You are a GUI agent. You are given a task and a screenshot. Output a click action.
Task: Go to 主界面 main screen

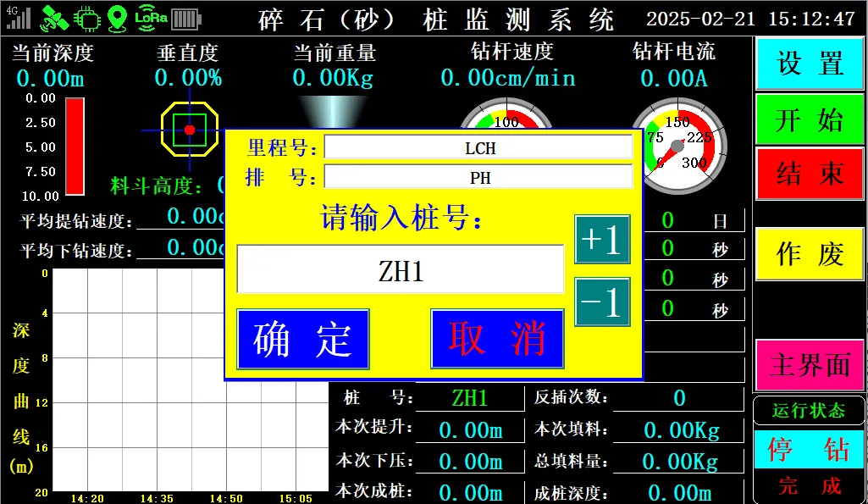point(810,365)
